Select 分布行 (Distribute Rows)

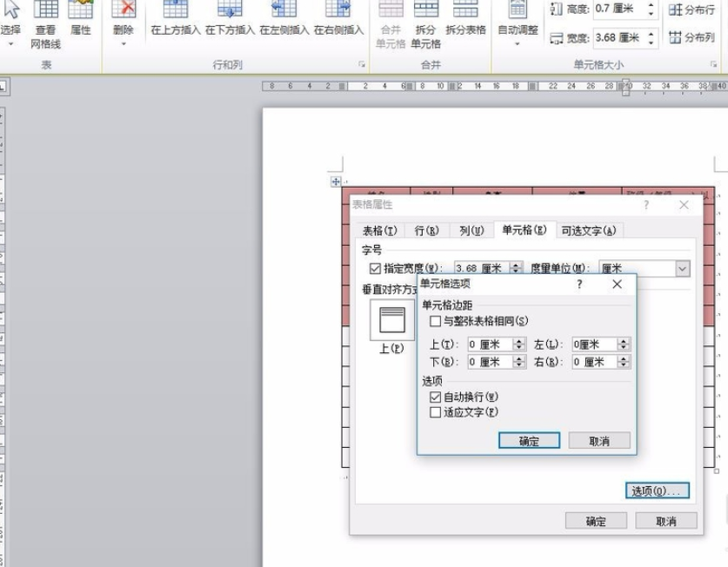[691, 10]
